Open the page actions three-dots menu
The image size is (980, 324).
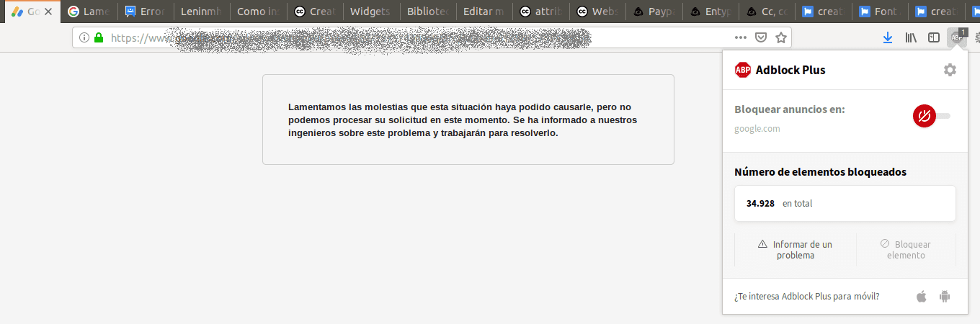tap(741, 37)
